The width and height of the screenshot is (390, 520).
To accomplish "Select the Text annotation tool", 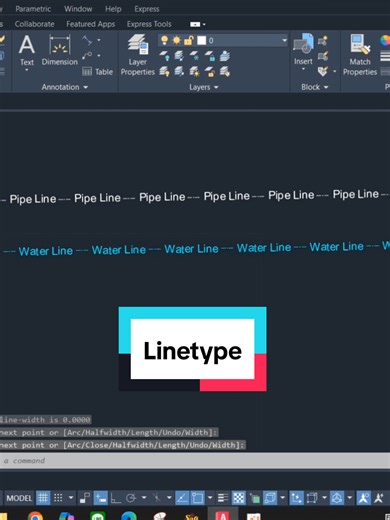I will [27, 50].
